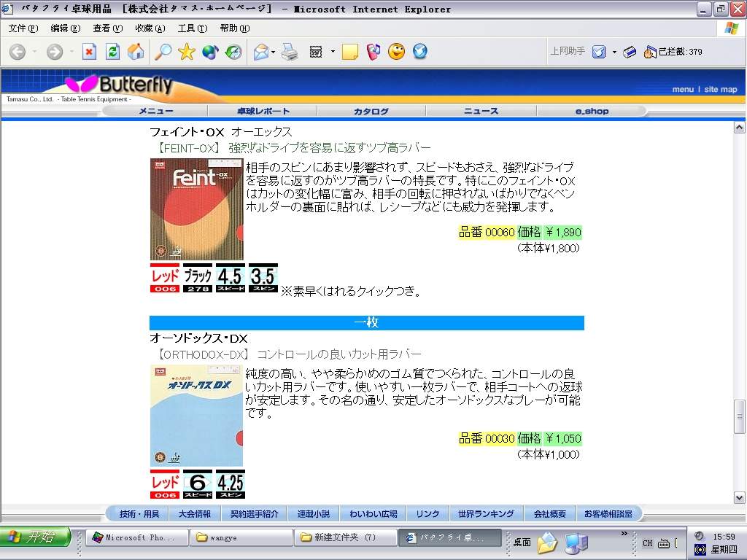747x560 pixels.
Task: Click the site map link in the header
Action: pos(720,90)
